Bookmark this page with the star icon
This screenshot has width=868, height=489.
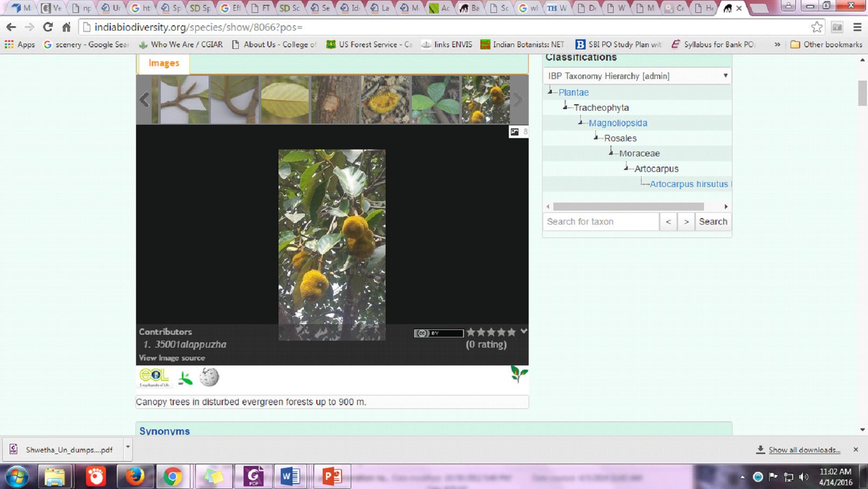(x=816, y=27)
